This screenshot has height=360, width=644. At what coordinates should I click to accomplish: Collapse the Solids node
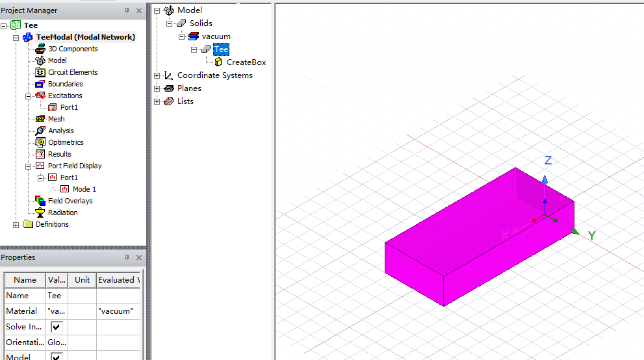[169, 24]
